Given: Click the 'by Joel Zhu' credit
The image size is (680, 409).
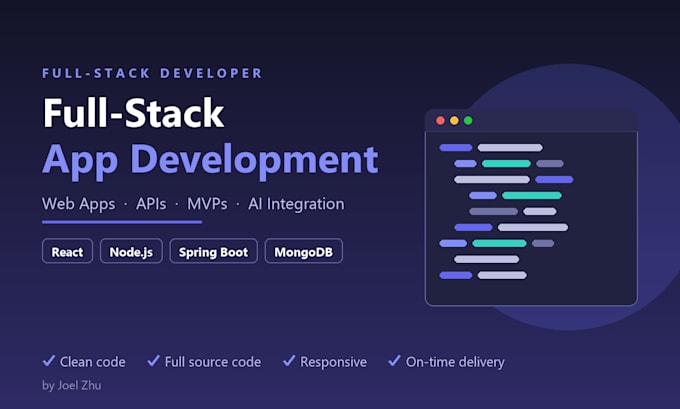Looking at the screenshot, I should 72,386.
